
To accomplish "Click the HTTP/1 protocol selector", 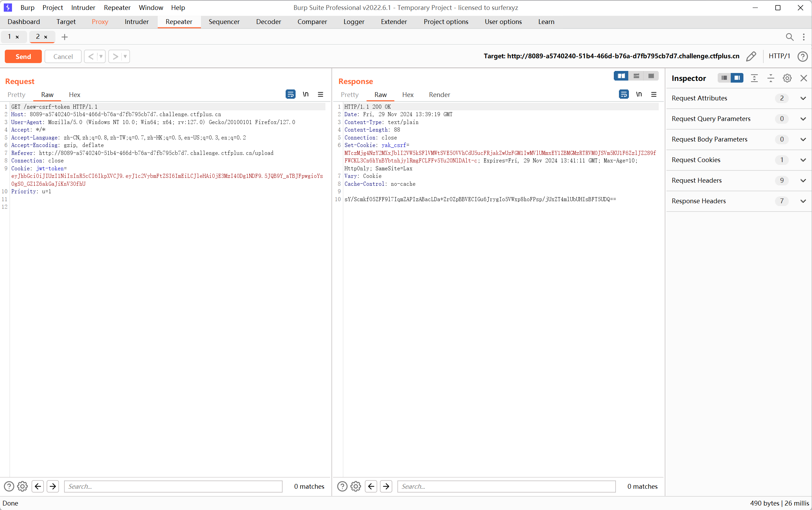I will 779,56.
